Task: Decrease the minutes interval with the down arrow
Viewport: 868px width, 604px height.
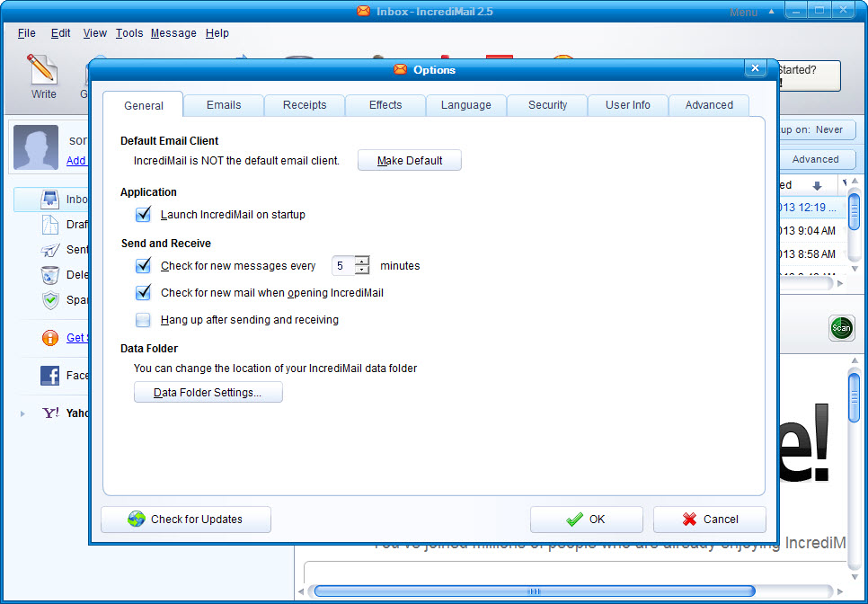Action: pos(362,271)
